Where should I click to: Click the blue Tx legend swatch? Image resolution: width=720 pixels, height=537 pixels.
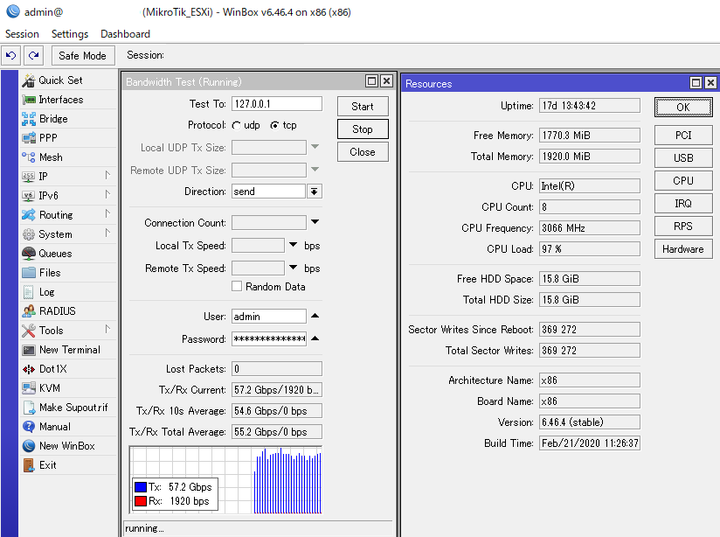141,487
